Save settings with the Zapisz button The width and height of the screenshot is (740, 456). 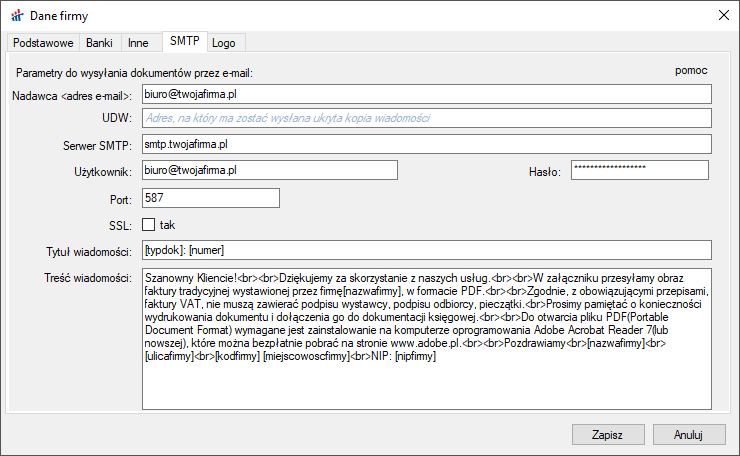click(607, 435)
